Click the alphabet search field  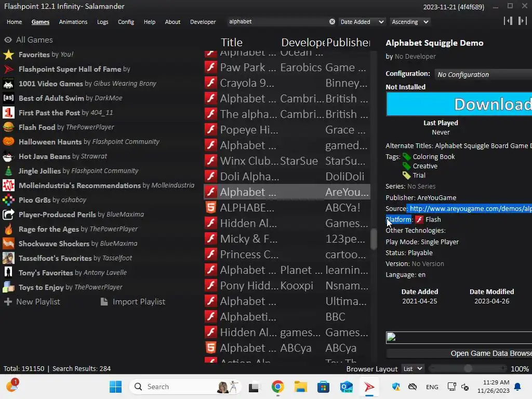pyautogui.click(x=277, y=21)
